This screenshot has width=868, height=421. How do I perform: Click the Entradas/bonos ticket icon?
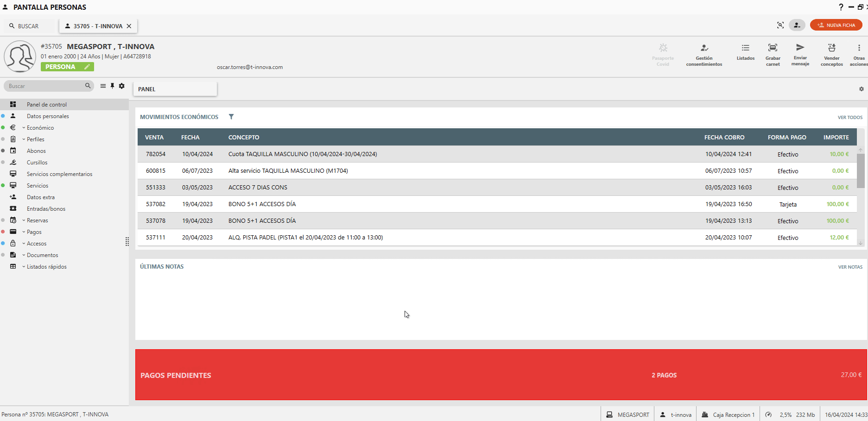coord(13,208)
